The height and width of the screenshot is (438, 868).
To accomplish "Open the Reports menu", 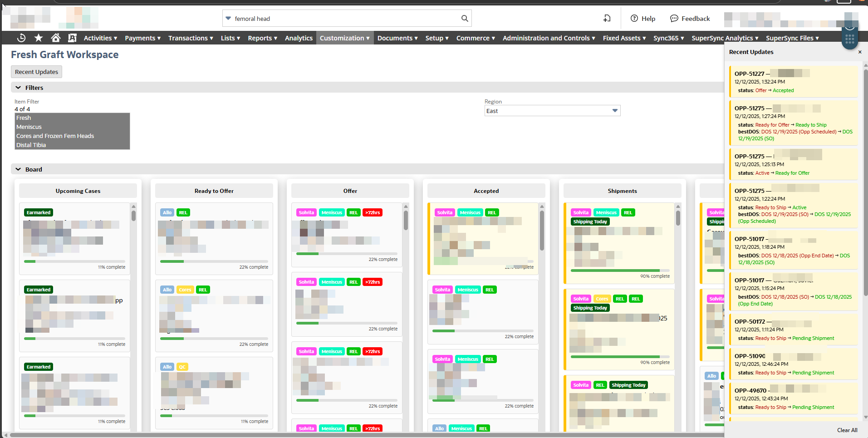I will [262, 38].
